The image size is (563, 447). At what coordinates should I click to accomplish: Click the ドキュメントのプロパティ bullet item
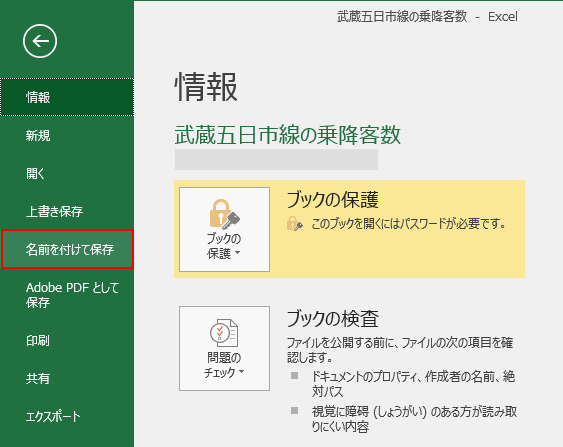413,384
